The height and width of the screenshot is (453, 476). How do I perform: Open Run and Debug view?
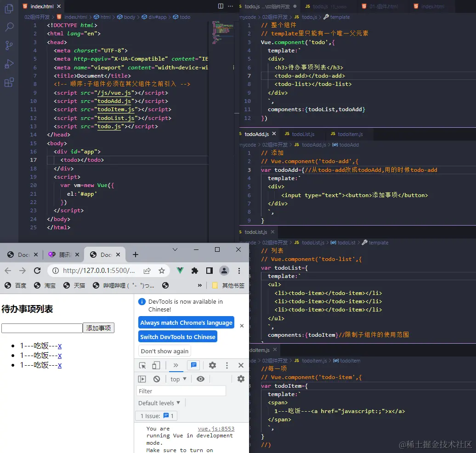pos(9,64)
